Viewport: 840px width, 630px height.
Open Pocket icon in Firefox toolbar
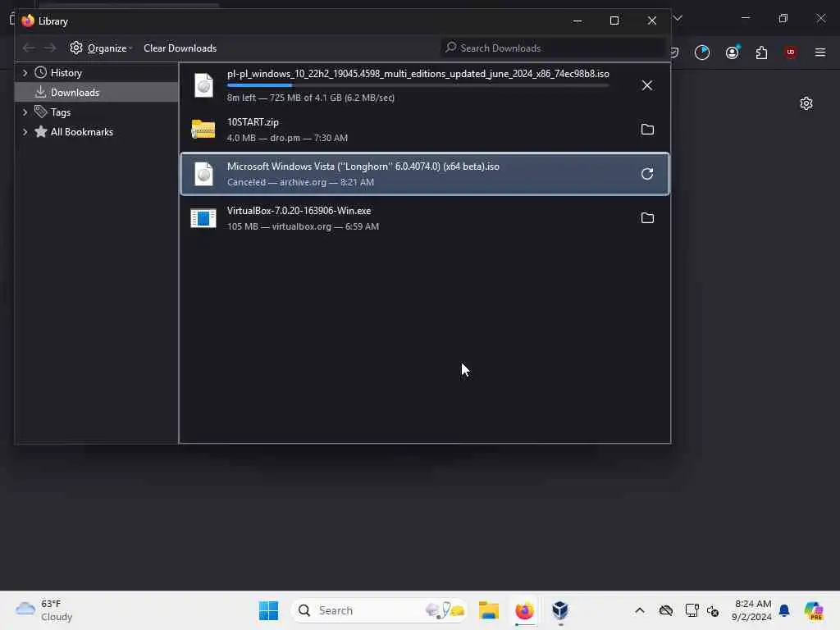point(675,52)
